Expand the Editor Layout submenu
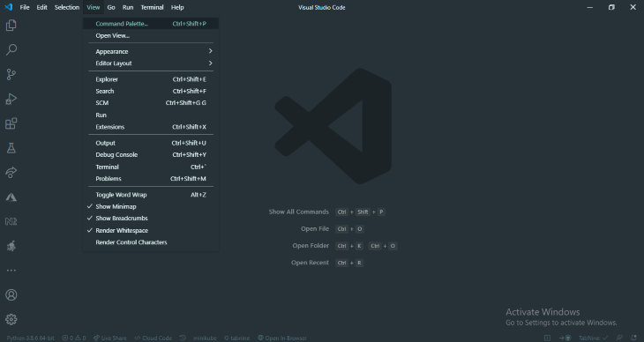Viewport: 644px width, 342px height. pos(151,63)
